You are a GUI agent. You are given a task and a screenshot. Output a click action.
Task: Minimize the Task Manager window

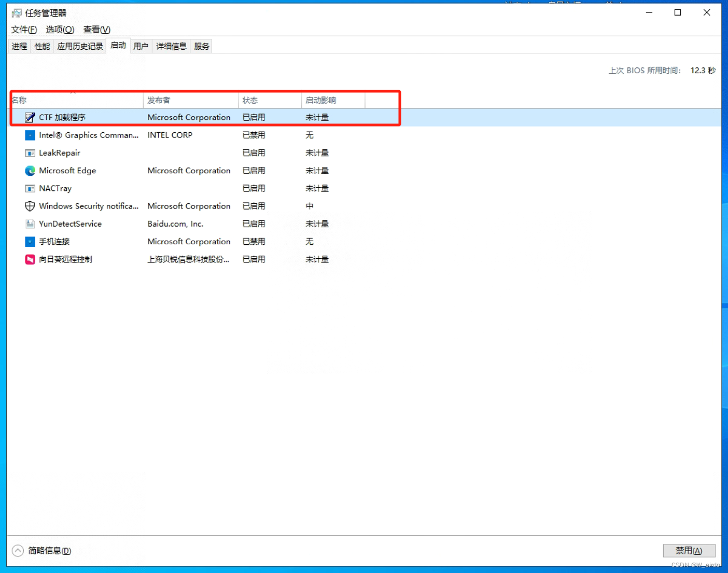point(649,12)
